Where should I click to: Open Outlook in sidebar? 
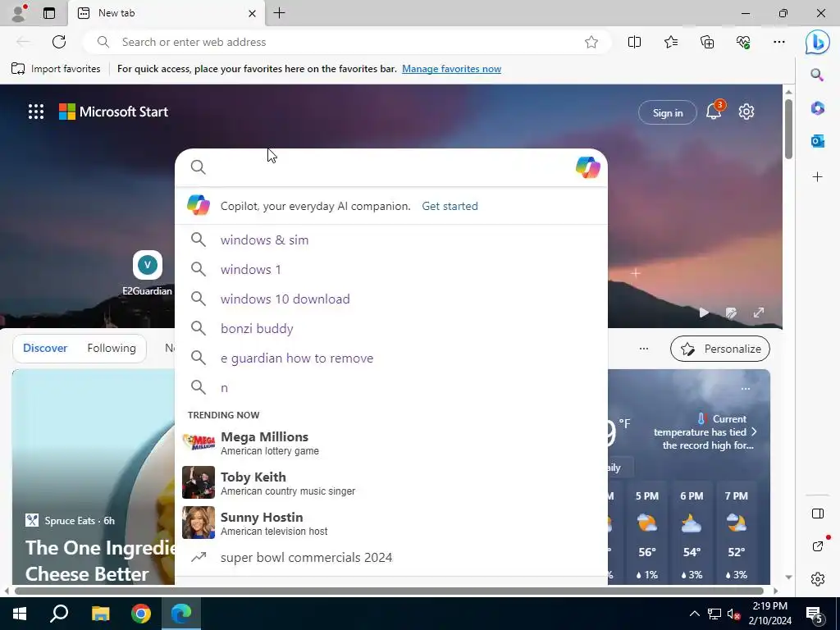(817, 141)
